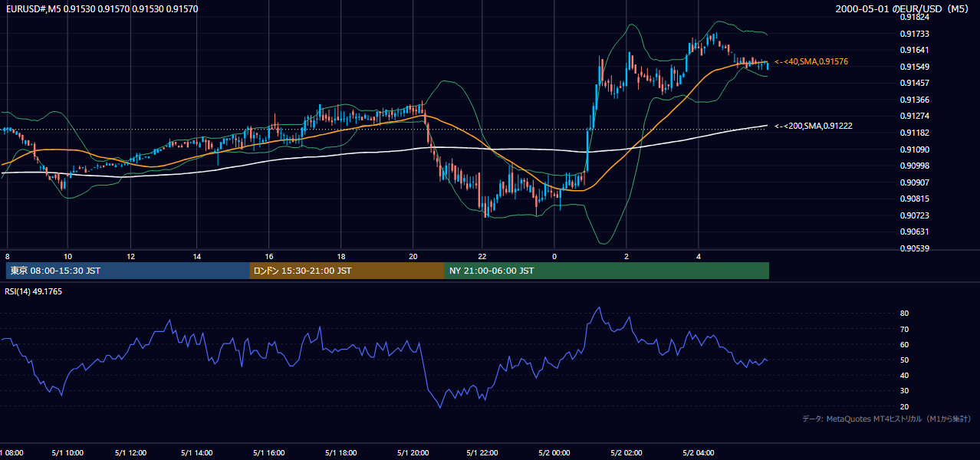The width and height of the screenshot is (980, 460).
Task: Click RSI scale value 40
Action: pyautogui.click(x=904, y=375)
